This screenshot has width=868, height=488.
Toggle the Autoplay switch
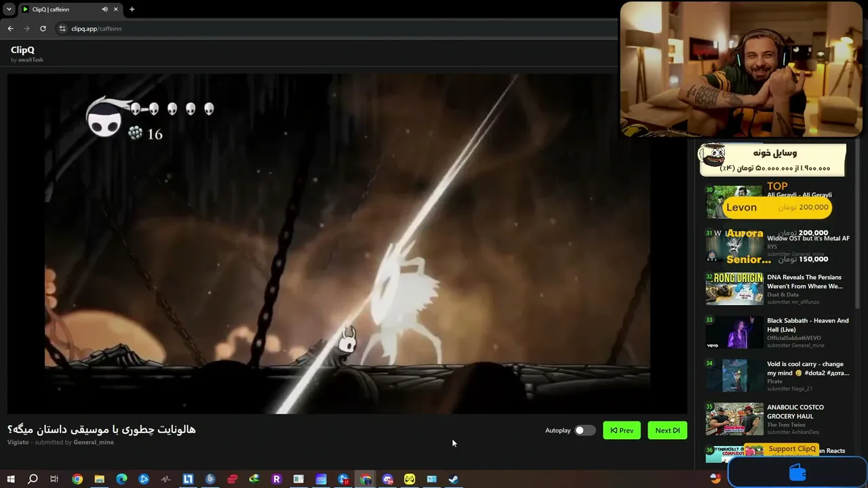coord(585,430)
